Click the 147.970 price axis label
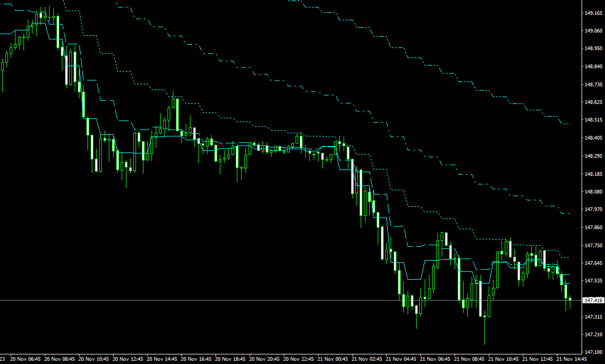The height and width of the screenshot is (364, 605). pyautogui.click(x=593, y=209)
